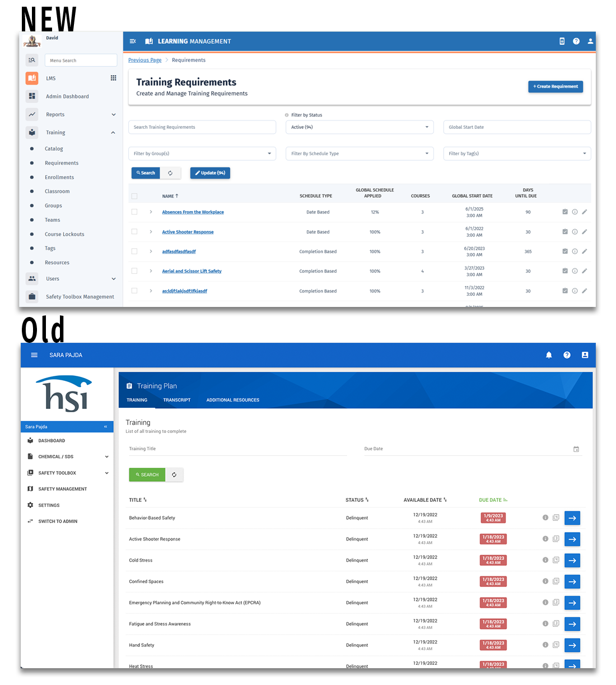Expand the Filter by Group(s) dropdown
Screen dimensions: 616x685
pos(202,153)
